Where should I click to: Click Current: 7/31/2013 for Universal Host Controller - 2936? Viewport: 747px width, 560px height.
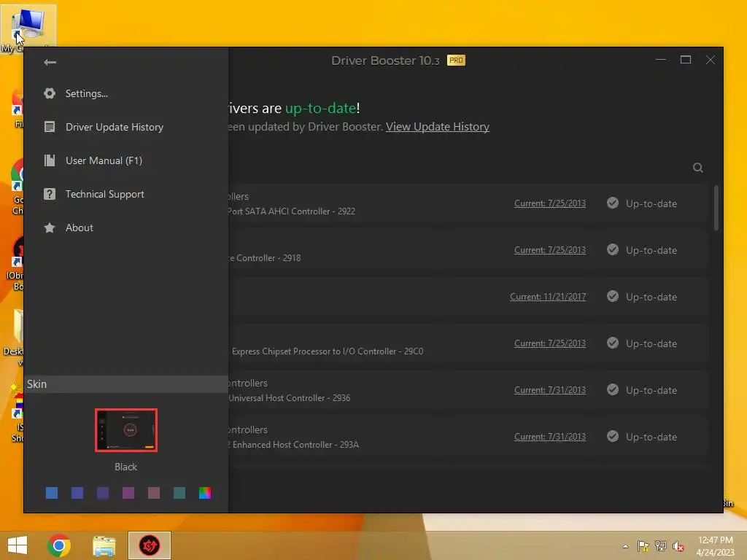click(x=550, y=390)
